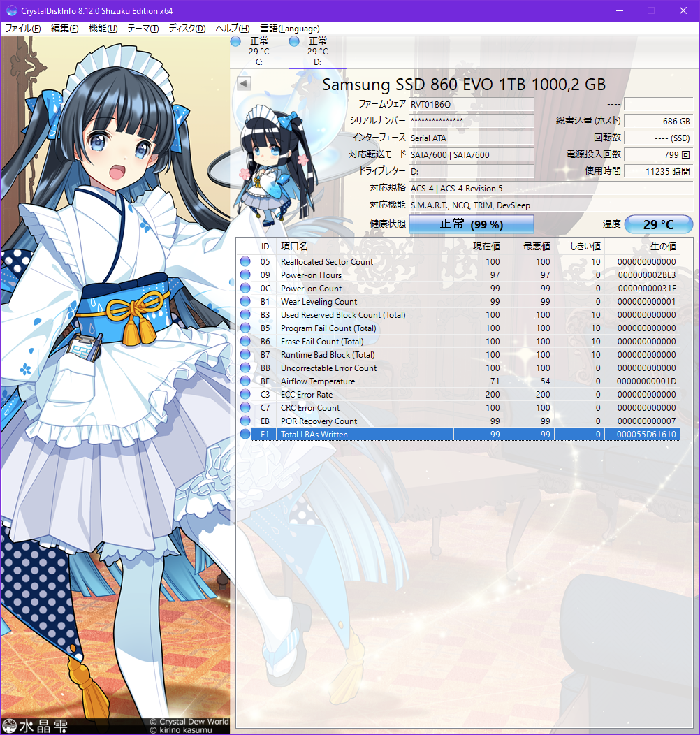This screenshot has height=735, width=700.
Task: Click the 正常 (99 %) health status button
Action: pyautogui.click(x=471, y=224)
